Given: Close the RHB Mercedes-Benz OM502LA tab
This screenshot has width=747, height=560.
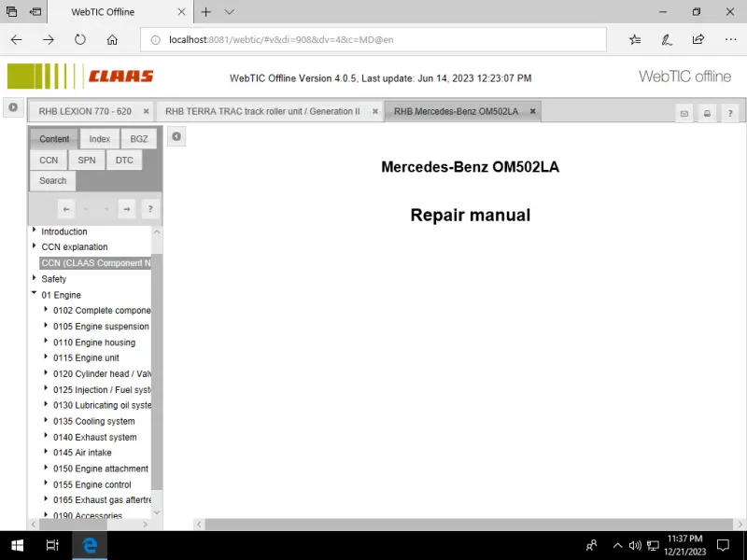Looking at the screenshot, I should 532,111.
